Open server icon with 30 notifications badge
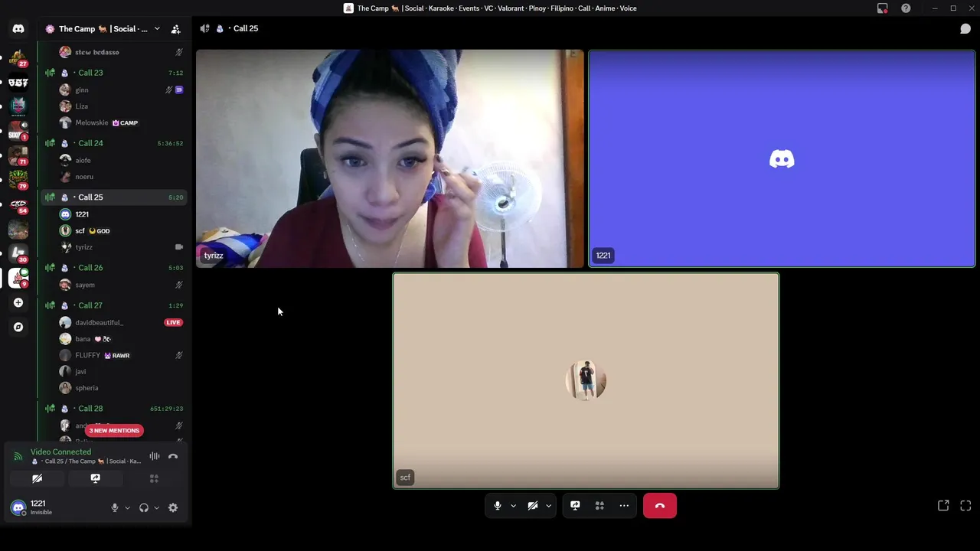 [x=18, y=253]
